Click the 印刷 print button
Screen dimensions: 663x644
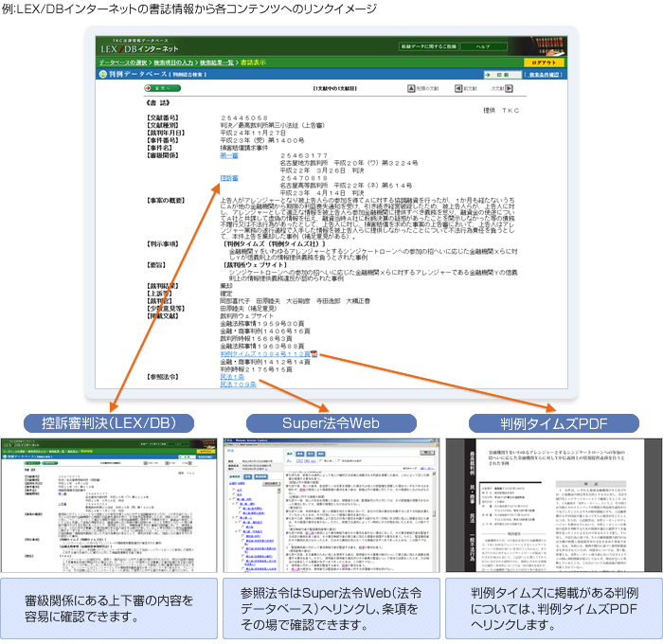click(x=503, y=75)
